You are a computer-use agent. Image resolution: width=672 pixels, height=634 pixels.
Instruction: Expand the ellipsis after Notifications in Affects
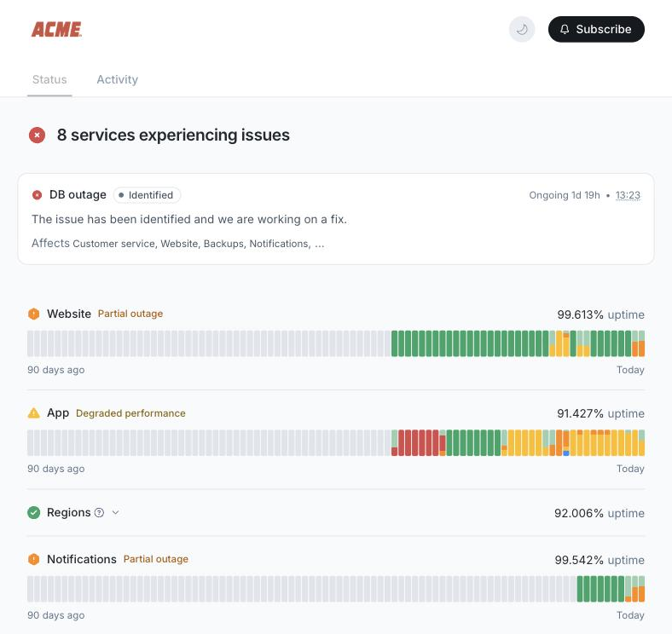pos(319,244)
